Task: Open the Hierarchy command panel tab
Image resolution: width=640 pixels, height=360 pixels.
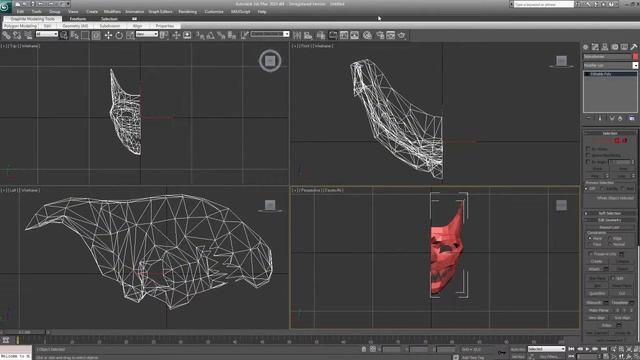Action: coord(604,47)
